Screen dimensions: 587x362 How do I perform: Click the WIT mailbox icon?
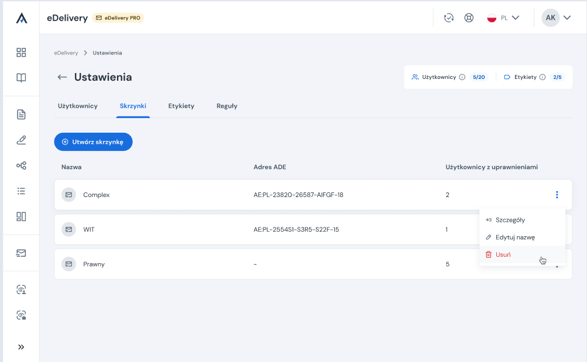tap(69, 229)
